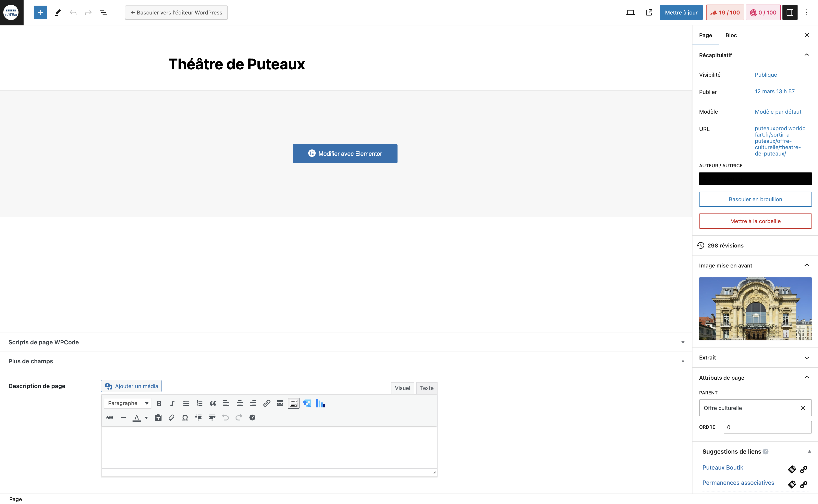The height and width of the screenshot is (504, 818).
Task: Click the paste as text clipboard icon
Action: (x=158, y=418)
